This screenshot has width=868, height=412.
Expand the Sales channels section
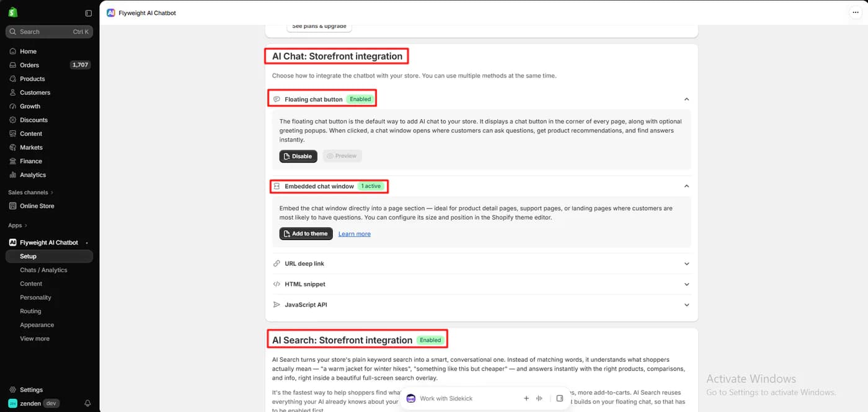[31, 192]
